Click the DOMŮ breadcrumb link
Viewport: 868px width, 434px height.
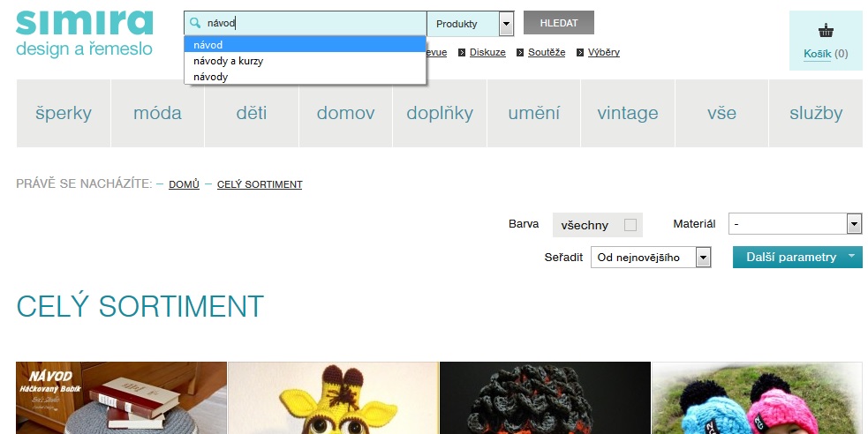pos(184,184)
